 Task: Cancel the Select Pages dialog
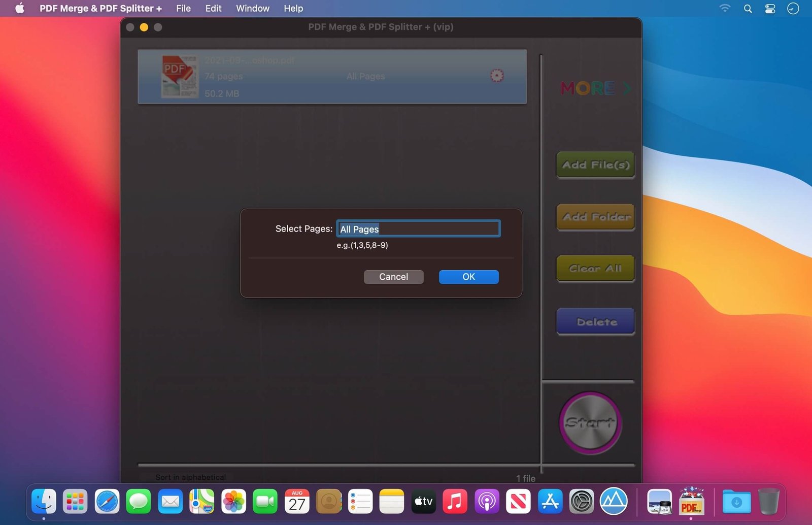[x=393, y=277]
